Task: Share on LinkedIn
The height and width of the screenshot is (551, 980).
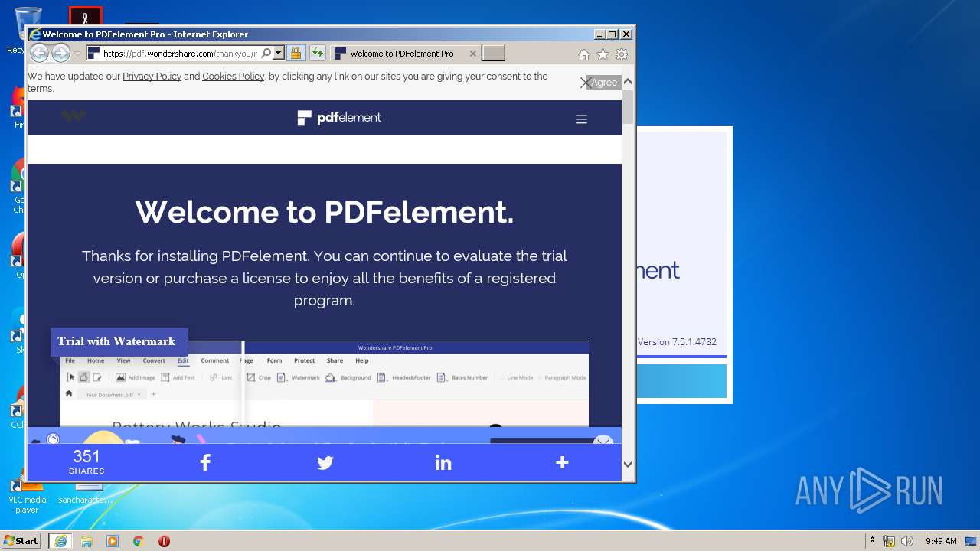Action: [443, 462]
